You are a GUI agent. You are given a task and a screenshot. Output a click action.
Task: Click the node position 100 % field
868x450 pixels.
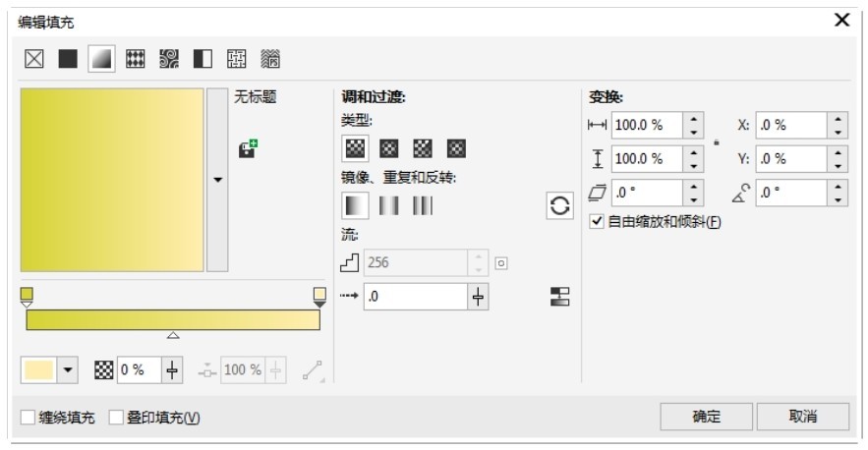click(243, 369)
